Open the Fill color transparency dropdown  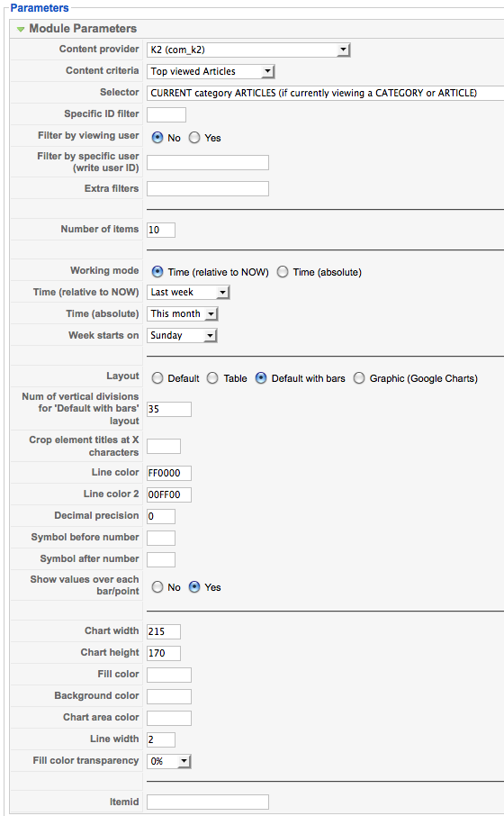click(x=169, y=761)
